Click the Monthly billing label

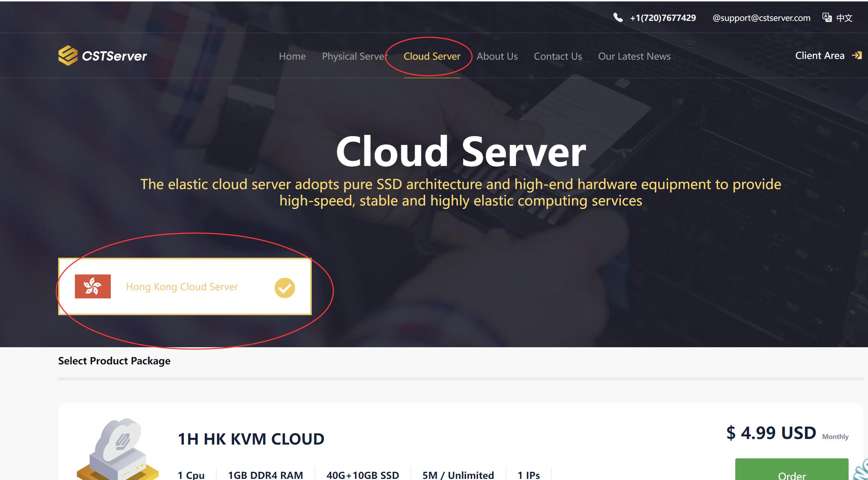click(x=835, y=436)
